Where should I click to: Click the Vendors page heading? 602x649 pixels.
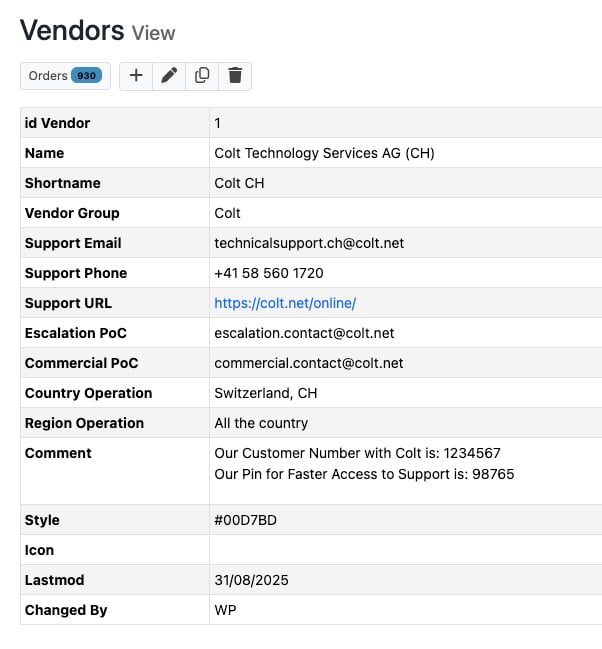72,30
